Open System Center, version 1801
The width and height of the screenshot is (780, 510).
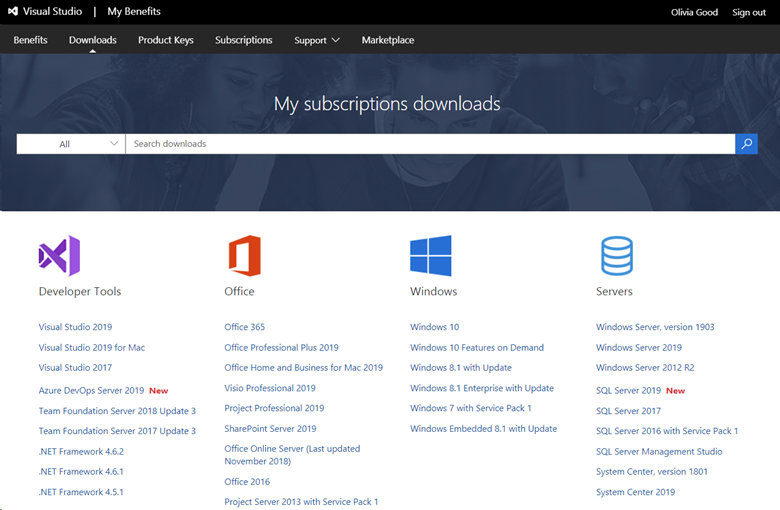point(652,471)
